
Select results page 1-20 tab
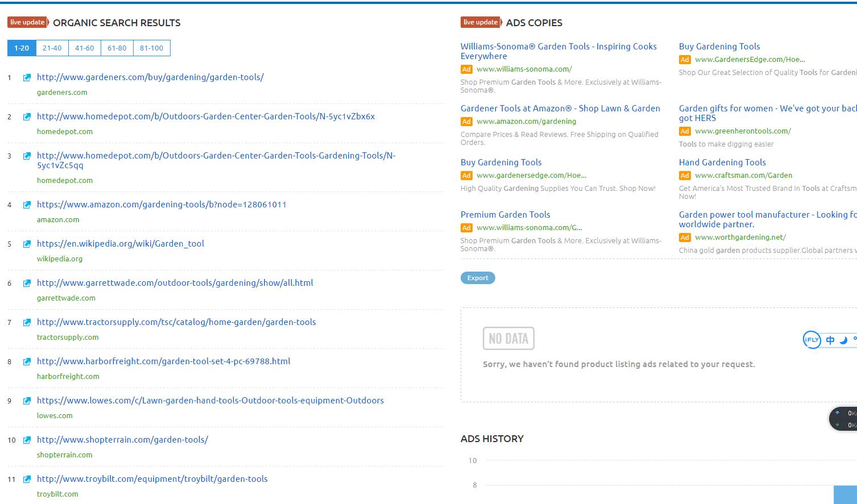coord(22,48)
